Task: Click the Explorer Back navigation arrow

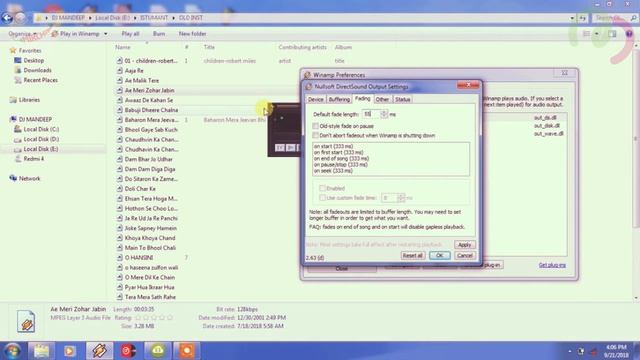Action: click(7, 18)
